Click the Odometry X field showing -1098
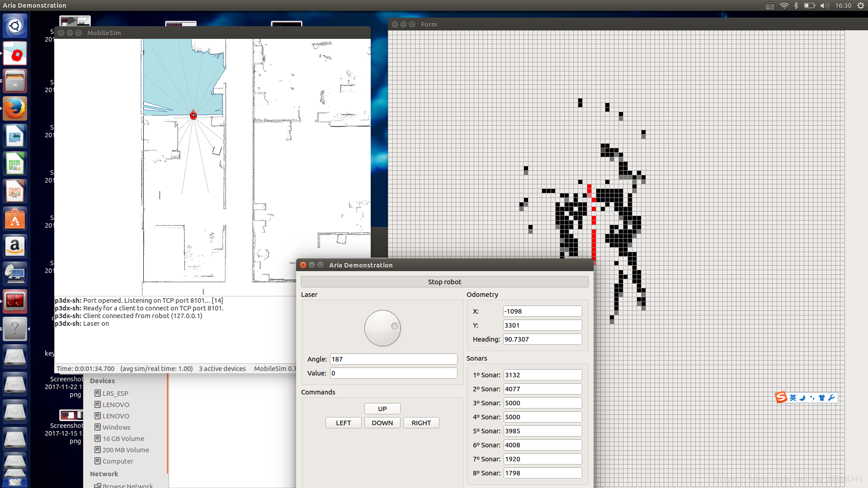Viewport: 868px width, 488px height. pos(542,311)
